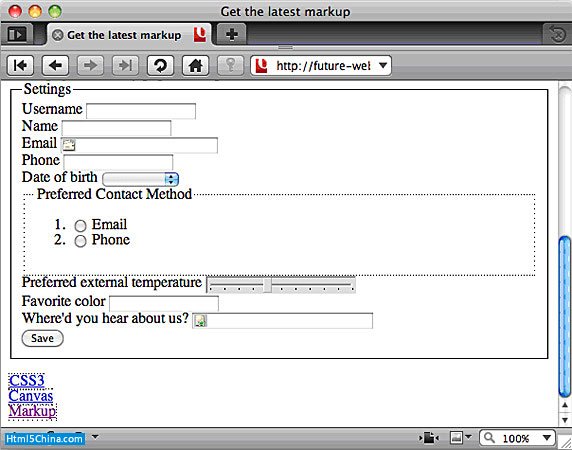Click the Username input field
572x450 pixels.
[141, 111]
